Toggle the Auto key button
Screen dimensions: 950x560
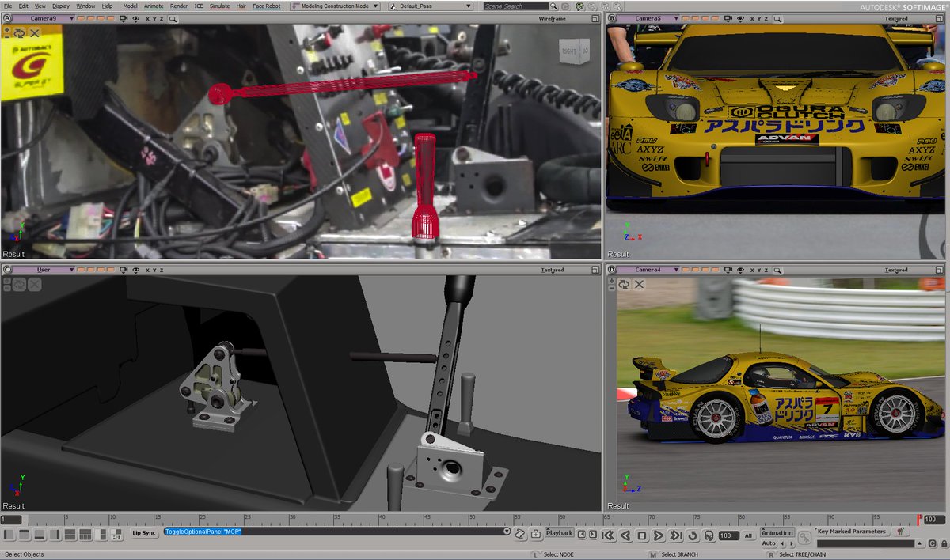(769, 543)
